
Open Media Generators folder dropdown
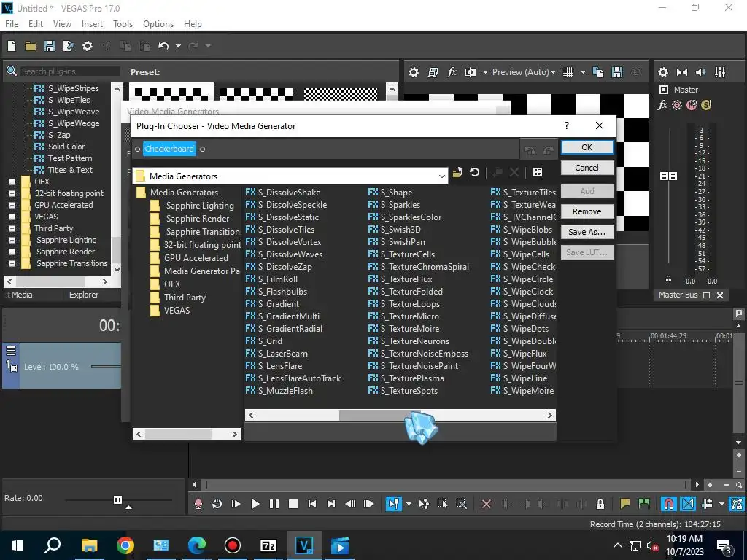[441, 176]
